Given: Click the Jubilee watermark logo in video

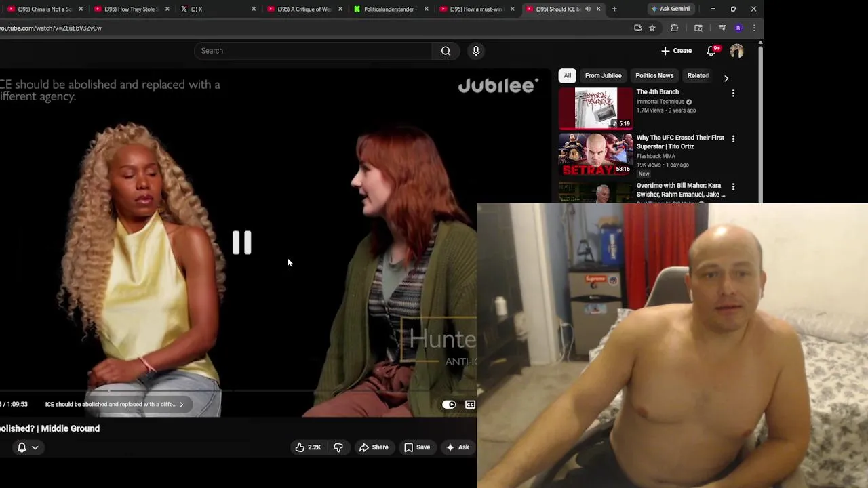Looking at the screenshot, I should tap(498, 85).
